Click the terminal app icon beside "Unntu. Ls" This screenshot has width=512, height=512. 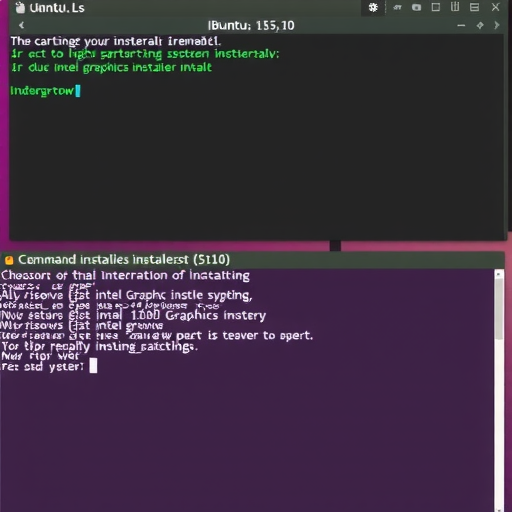tap(20, 8)
